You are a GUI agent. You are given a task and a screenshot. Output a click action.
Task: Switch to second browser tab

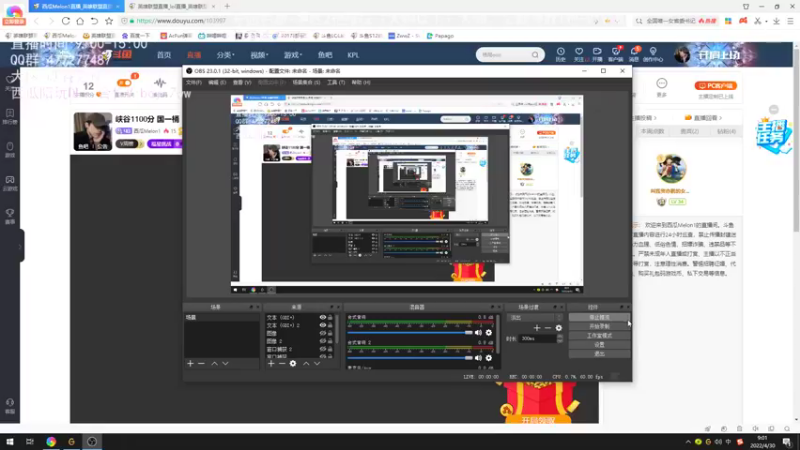pyautogui.click(x=172, y=6)
